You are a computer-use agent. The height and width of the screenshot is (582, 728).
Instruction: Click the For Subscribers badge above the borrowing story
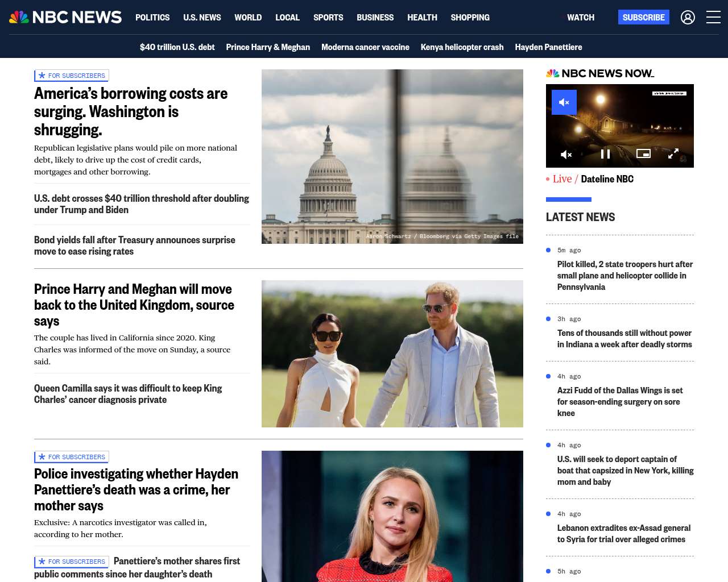tap(72, 76)
